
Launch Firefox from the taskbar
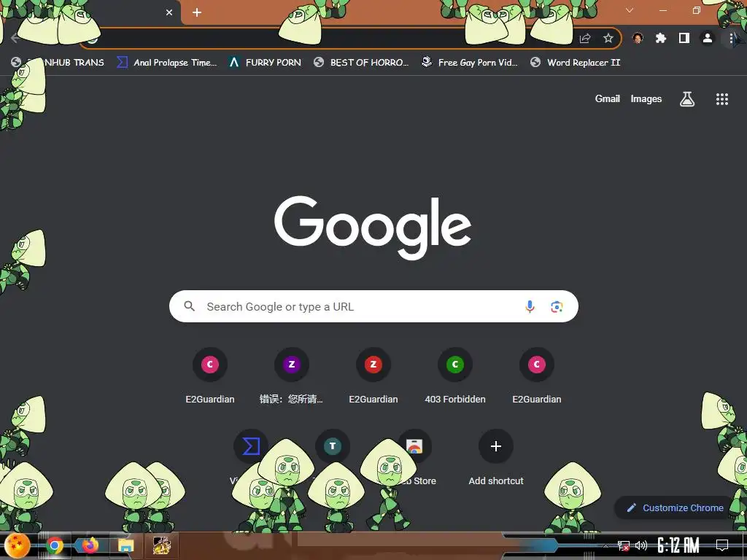90,545
